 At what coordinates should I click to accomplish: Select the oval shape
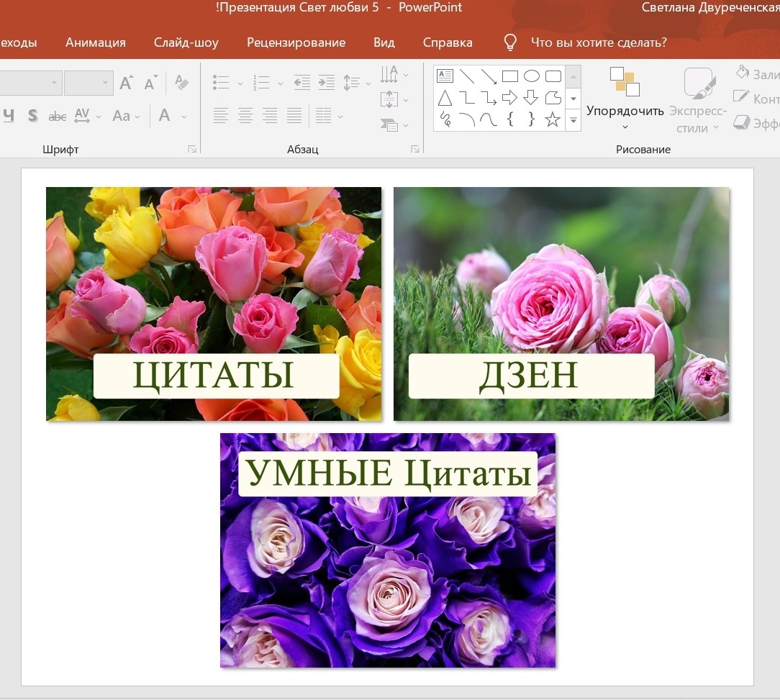point(532,76)
